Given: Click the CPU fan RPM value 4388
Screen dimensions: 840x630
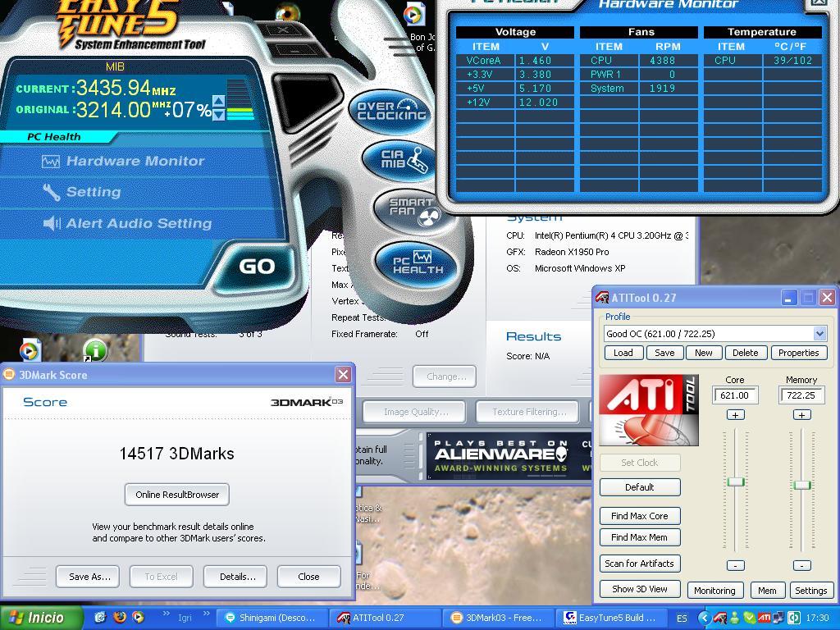Looking at the screenshot, I should pyautogui.click(x=663, y=61).
